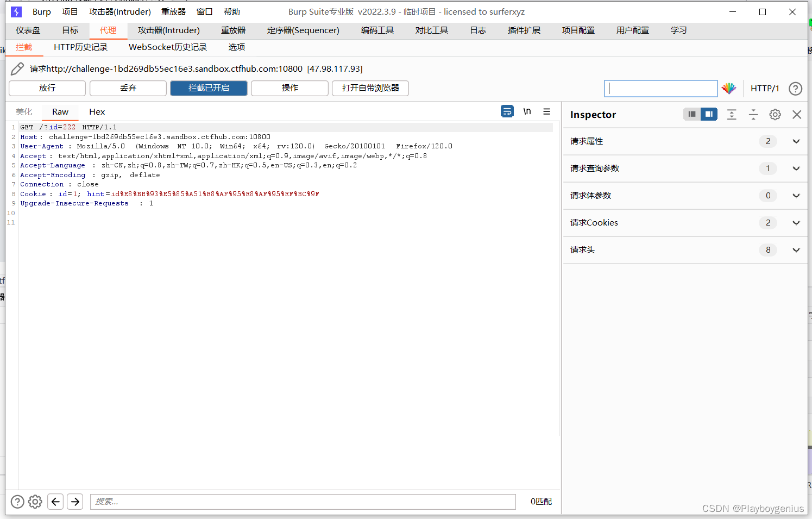The image size is (812, 519).
Task: Click the Inspector collapse all sections icon
Action: [753, 114]
